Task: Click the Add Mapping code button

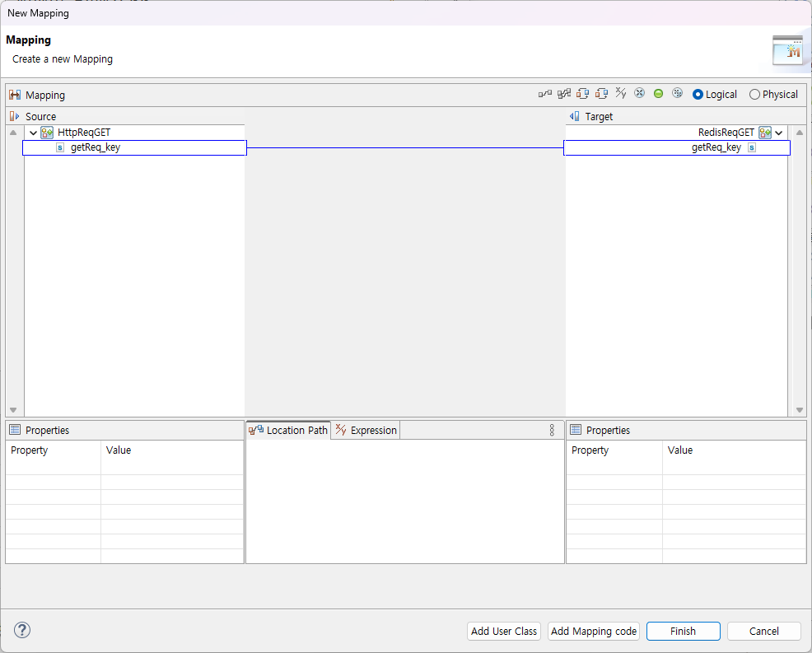Action: (x=593, y=631)
